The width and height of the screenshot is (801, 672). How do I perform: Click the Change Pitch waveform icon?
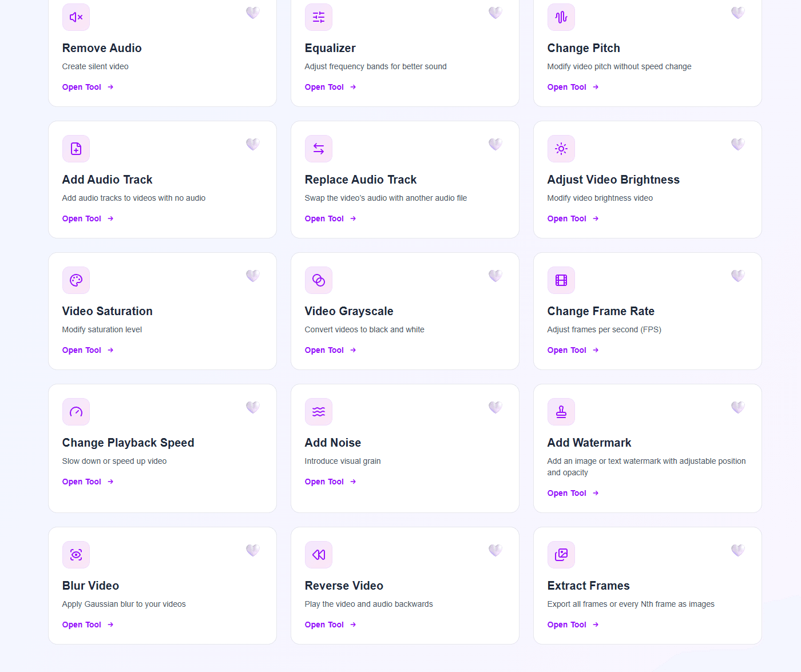pos(561,17)
